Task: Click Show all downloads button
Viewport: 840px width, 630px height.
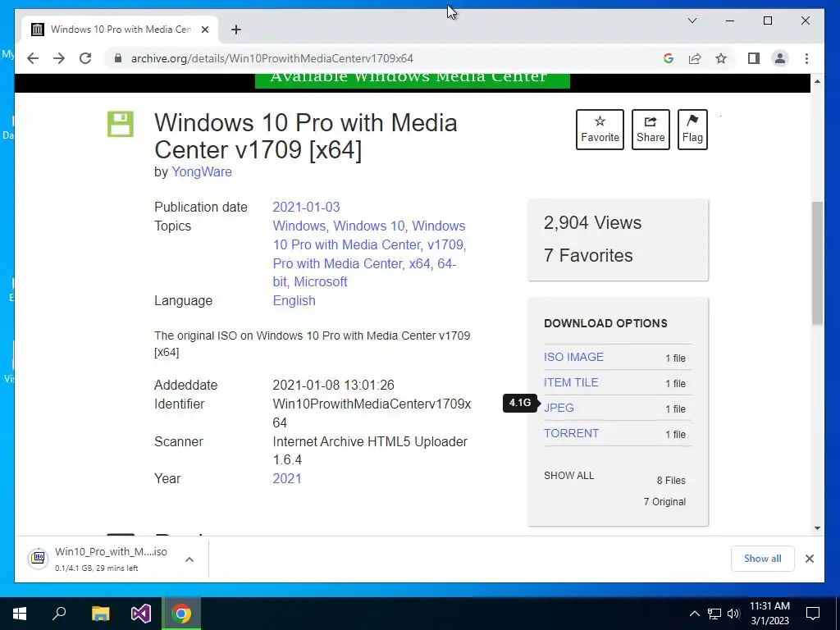Action: point(762,559)
